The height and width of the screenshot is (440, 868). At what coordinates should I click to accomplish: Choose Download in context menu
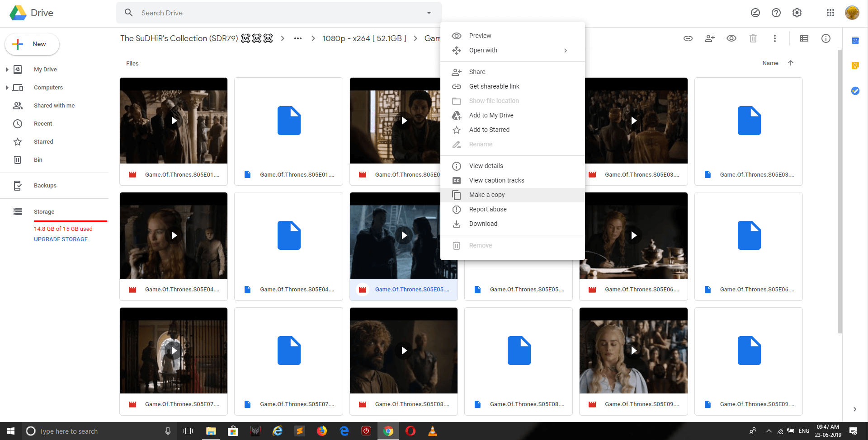click(x=513, y=224)
